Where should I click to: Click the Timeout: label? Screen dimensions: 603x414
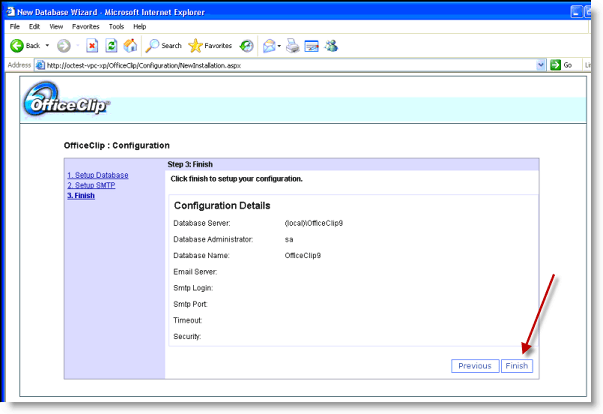(188, 321)
